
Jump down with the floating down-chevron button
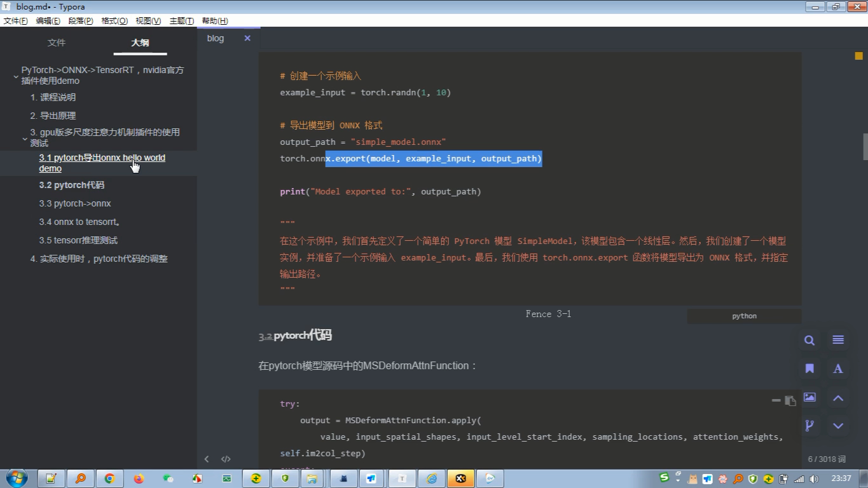tap(838, 426)
